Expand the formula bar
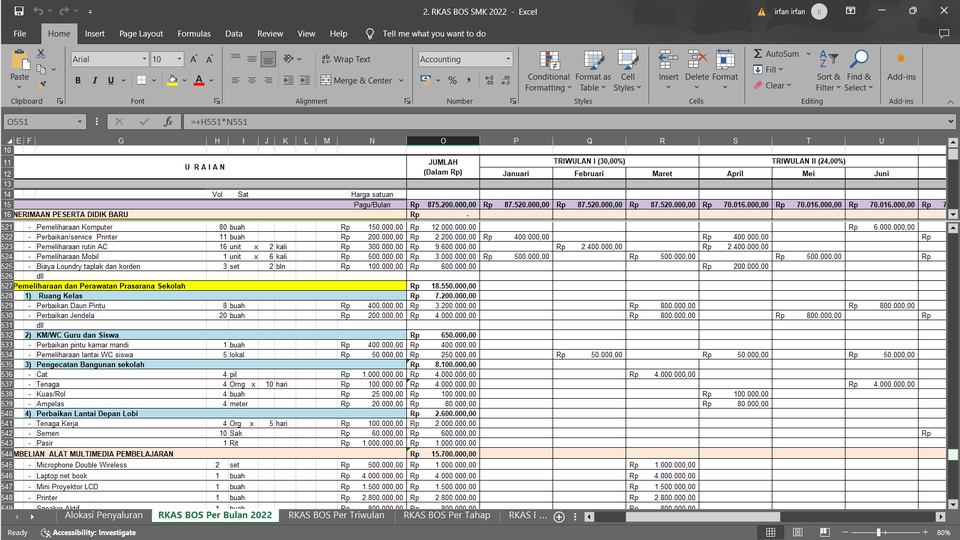 950,122
